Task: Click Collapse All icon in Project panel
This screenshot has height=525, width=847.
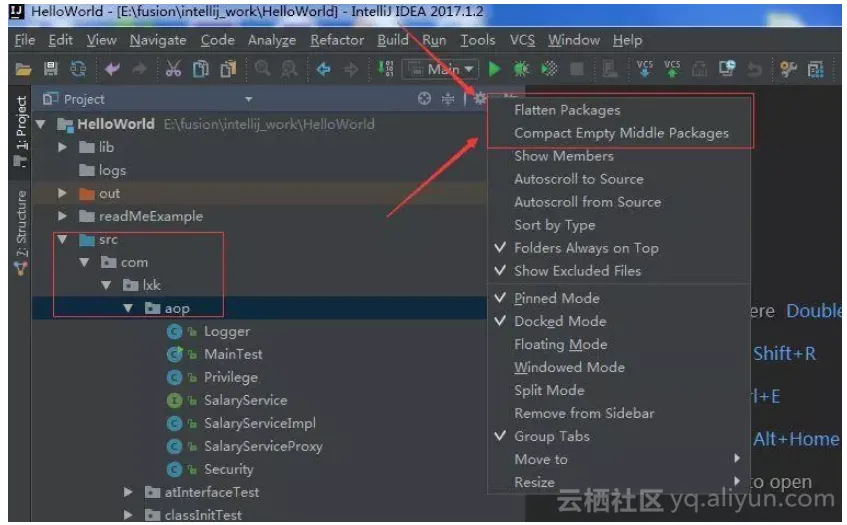Action: point(448,99)
